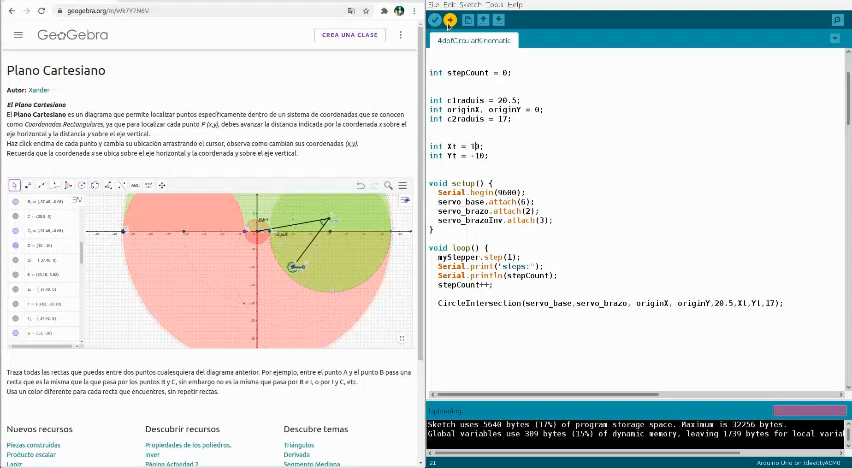Select the Angle measurement tool
The image size is (852, 468).
click(108, 185)
